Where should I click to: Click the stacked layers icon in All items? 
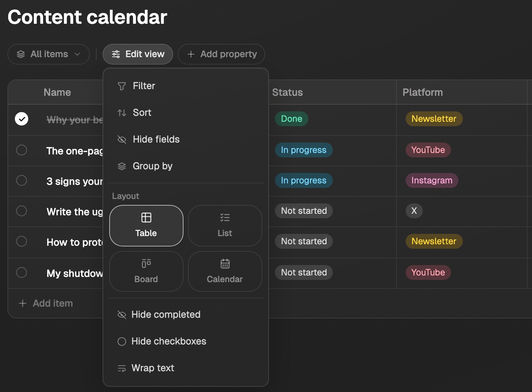(21, 54)
